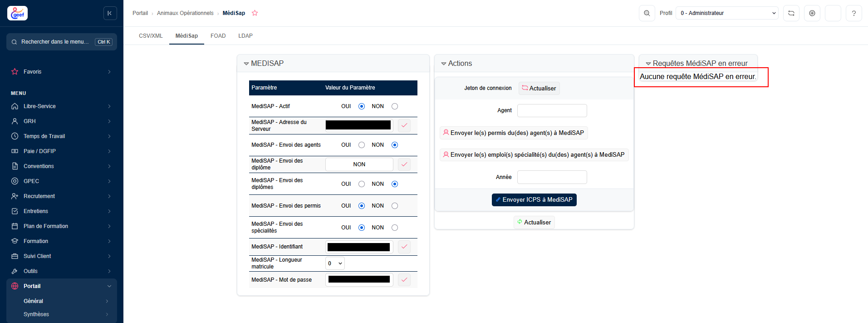Collapse Requêtes MédiSAP en erreur panel
Viewport: 868px width, 323px height.
click(x=648, y=64)
